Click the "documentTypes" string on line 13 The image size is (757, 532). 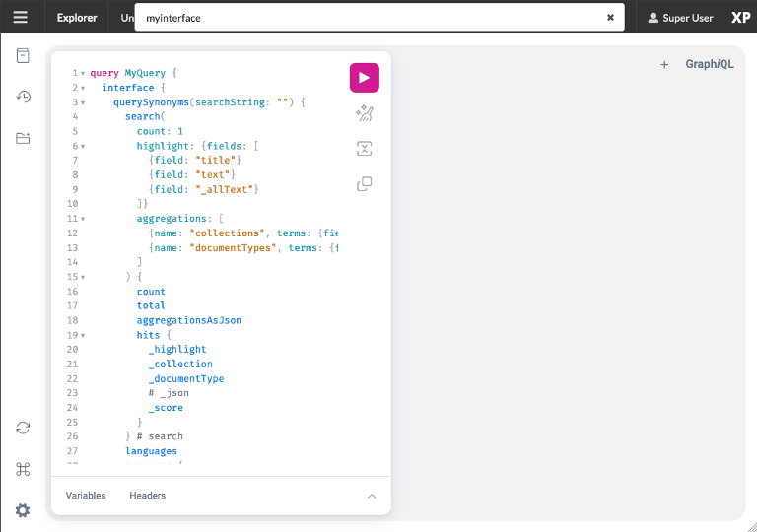(x=233, y=248)
